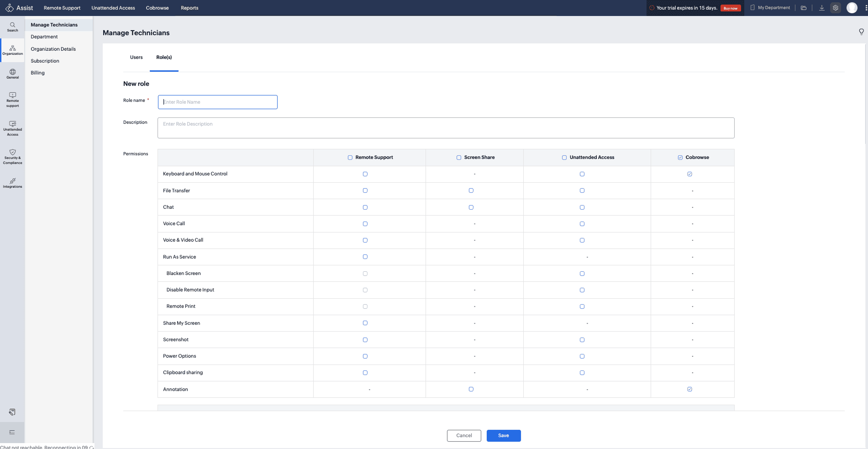Open Security & Compliance shield icon
Viewport: 868px width, 449px height.
click(12, 156)
